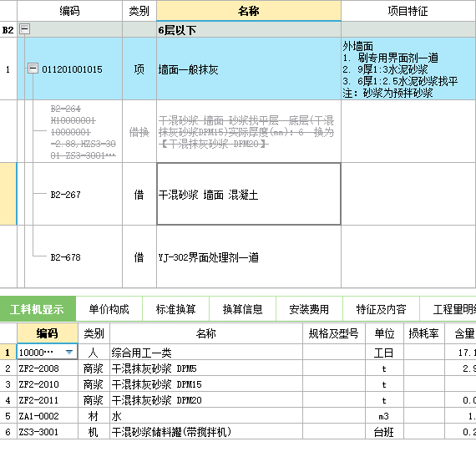Image resolution: width=476 pixels, height=457 pixels.
Task: Select code ZS3-3001
Action: (48, 432)
